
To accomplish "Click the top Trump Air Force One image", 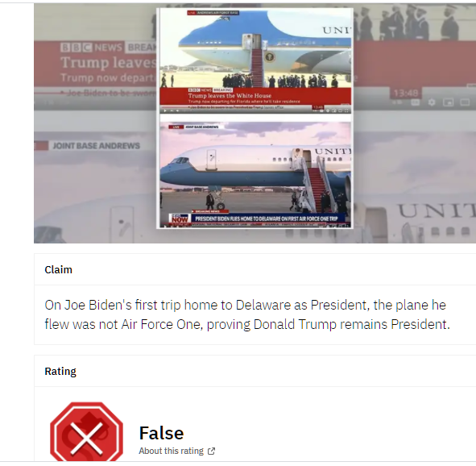I will click(255, 61).
